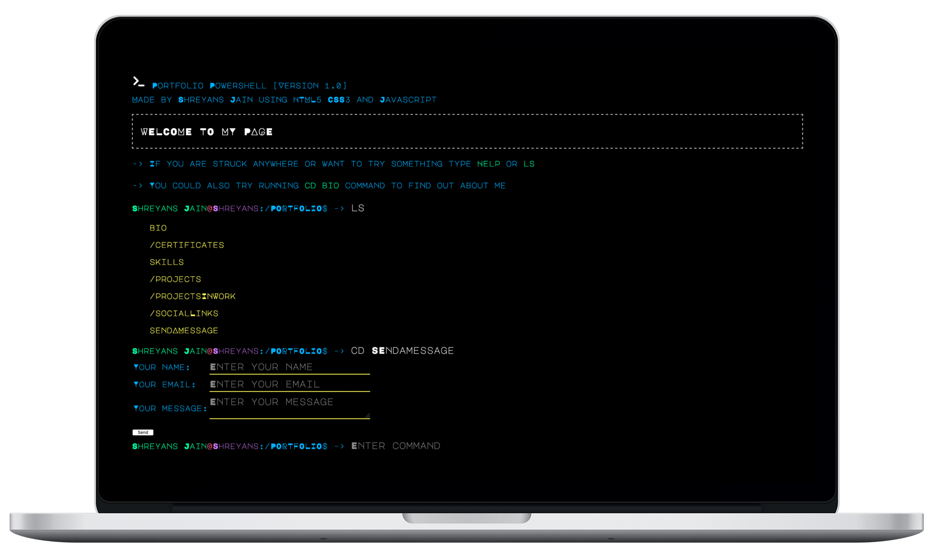947x560 pixels.
Task: Focus the Enter Your Name field
Action: click(289, 367)
